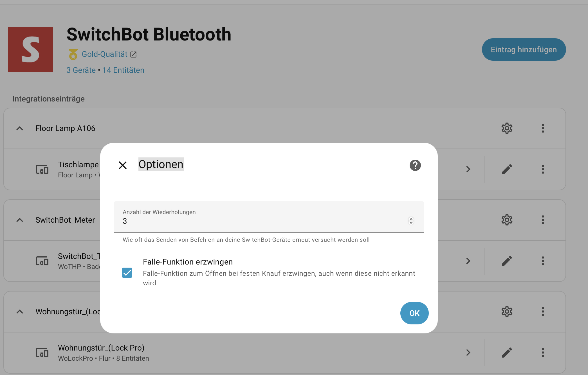Click the Anzahl der Wiederholungen stepper arrows
The width and height of the screenshot is (588, 375).
coord(411,221)
